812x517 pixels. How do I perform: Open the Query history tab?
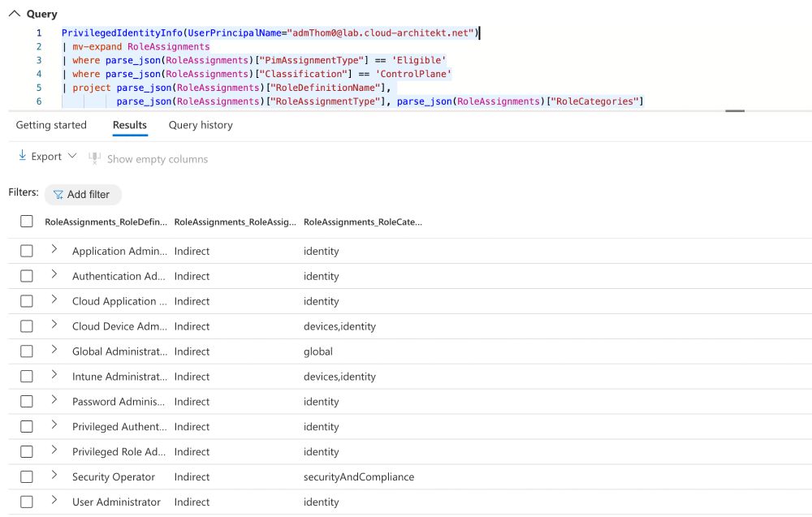click(201, 125)
